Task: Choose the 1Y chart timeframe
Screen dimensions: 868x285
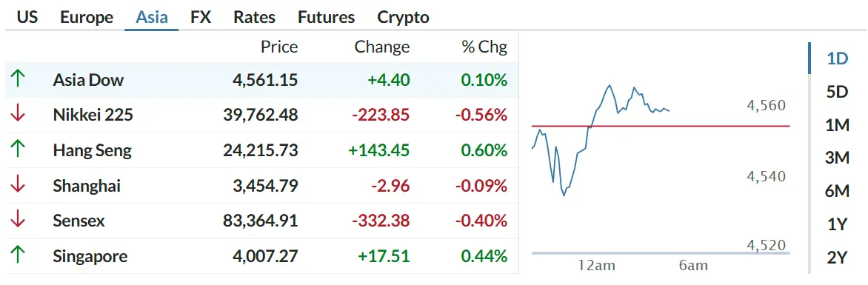Action: (837, 224)
